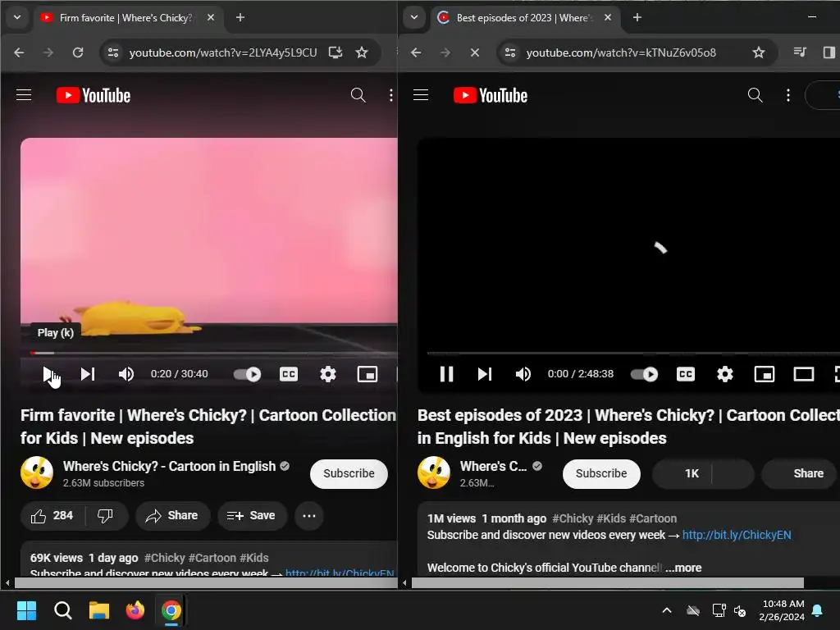Toggle closed captions in right window player
This screenshot has width=840, height=630.
pyautogui.click(x=686, y=374)
